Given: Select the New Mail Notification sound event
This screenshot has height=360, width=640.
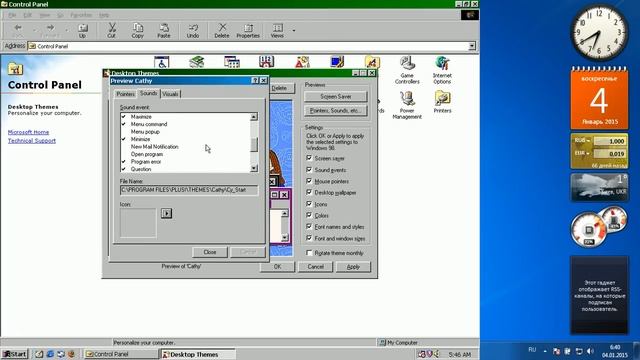Looking at the screenshot, I should click(x=154, y=147).
